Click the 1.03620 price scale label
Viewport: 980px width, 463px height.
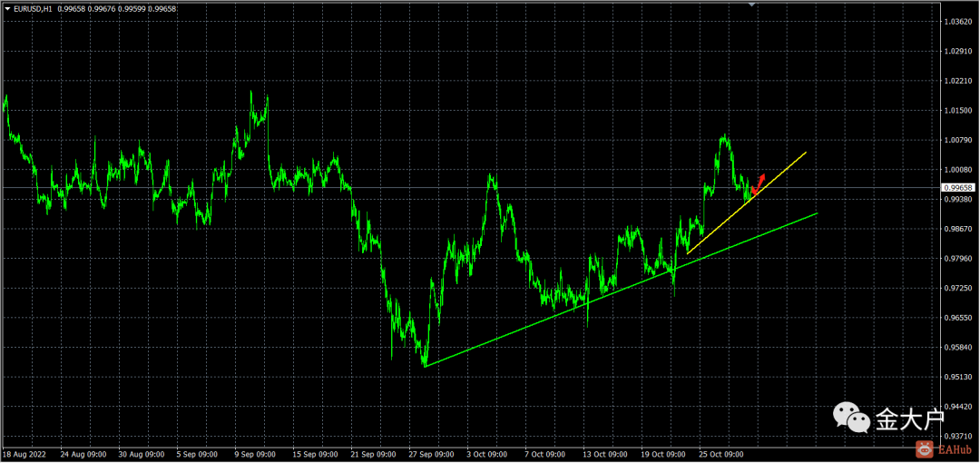tap(957, 21)
